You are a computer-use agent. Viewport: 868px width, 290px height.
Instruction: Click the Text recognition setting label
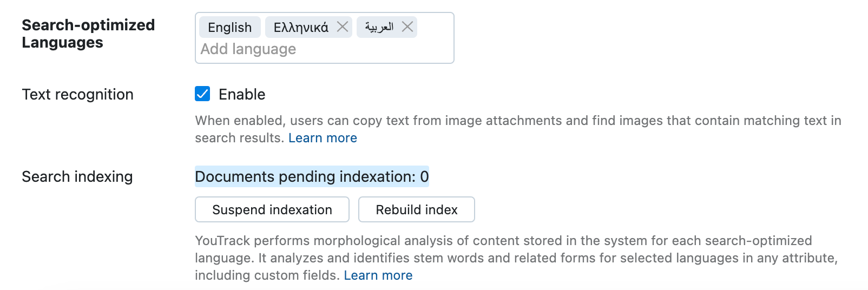click(77, 95)
